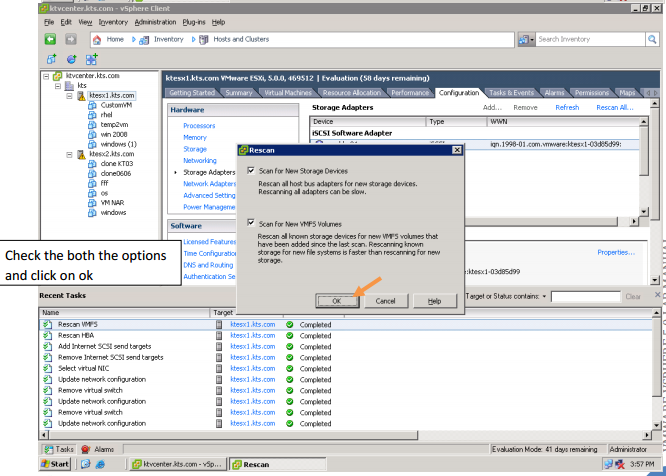Collapse the kts datacenter node
Image resolution: width=666 pixels, height=476 pixels.
(58, 86)
